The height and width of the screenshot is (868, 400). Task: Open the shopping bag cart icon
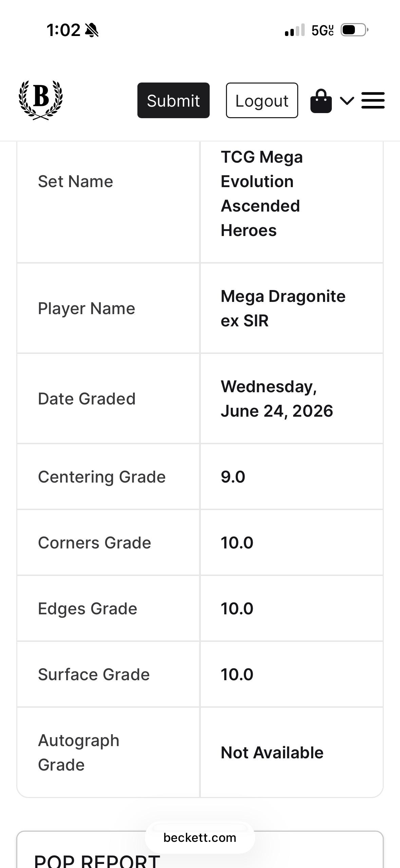(x=321, y=101)
